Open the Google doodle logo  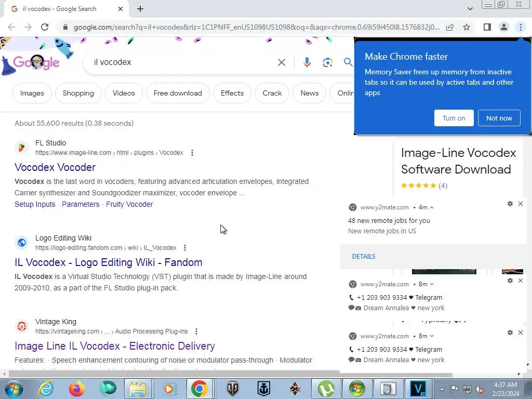[x=36, y=62]
